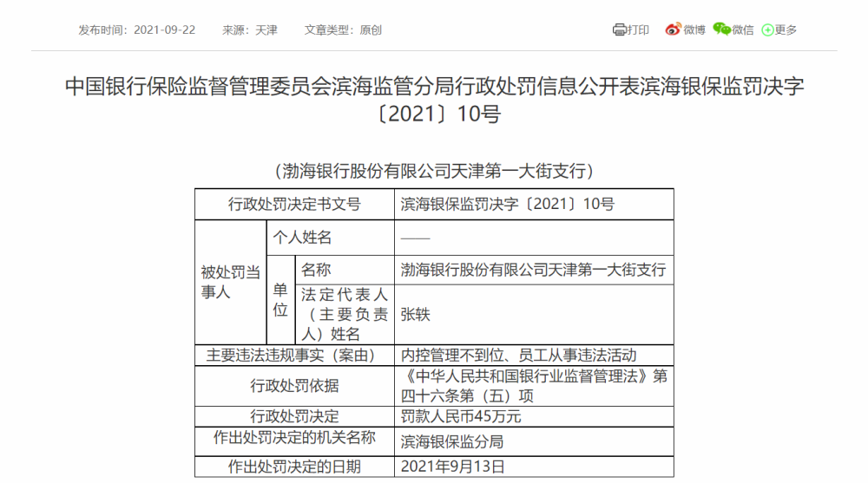Click table cell 单位
The image size is (868, 483).
coord(280,300)
